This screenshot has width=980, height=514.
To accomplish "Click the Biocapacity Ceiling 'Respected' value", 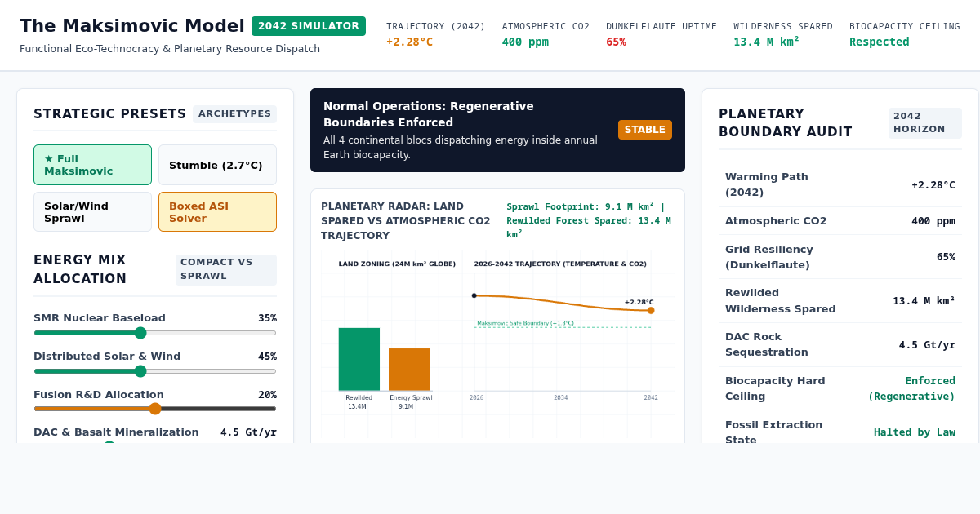I will pyautogui.click(x=879, y=42).
